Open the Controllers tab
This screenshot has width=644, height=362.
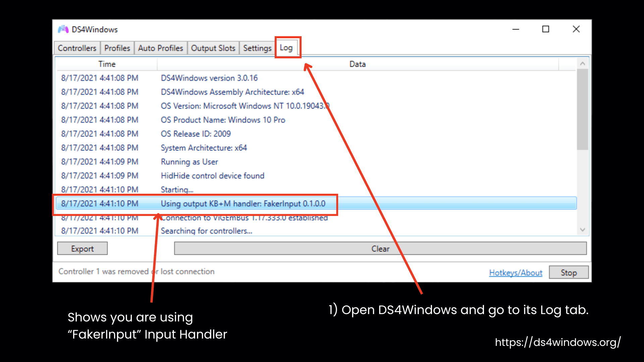(77, 48)
